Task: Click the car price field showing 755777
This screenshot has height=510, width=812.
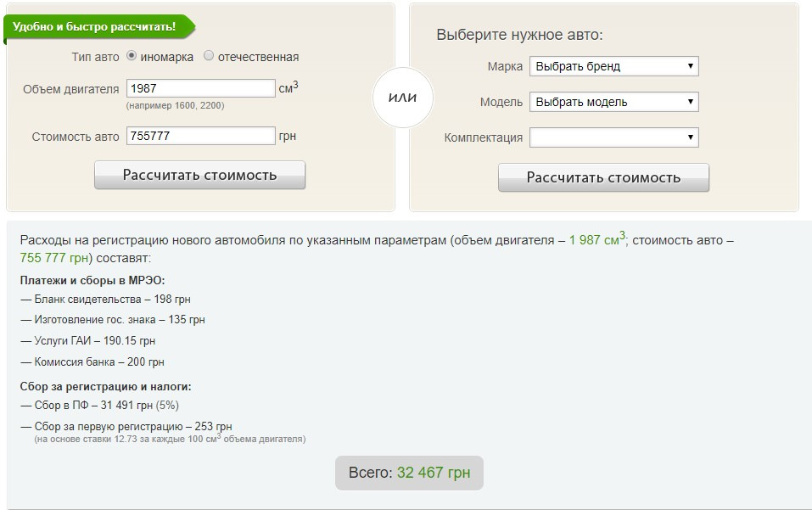Action: 200,136
